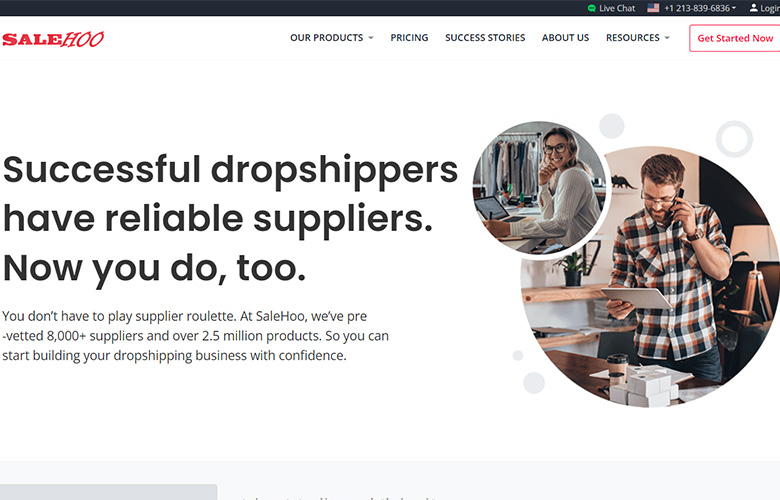Click the +1 213-839-6836 phone number
Viewport: 780px width, 500px height.
click(x=697, y=8)
